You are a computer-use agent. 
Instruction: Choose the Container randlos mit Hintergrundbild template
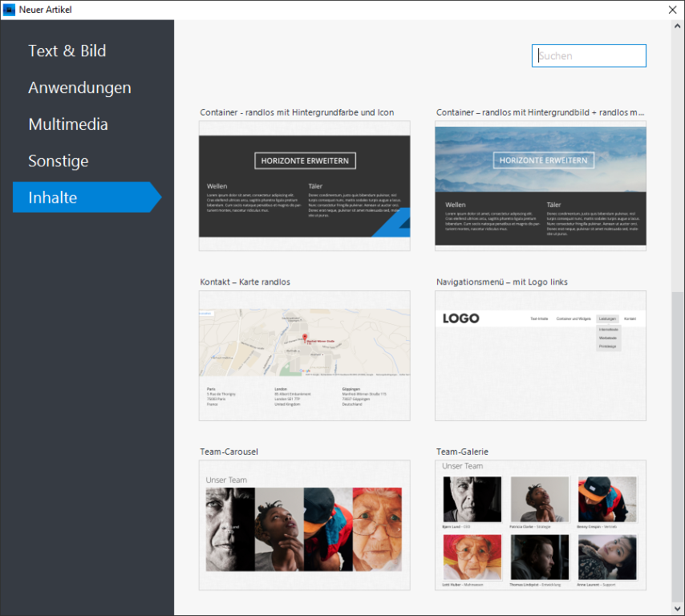pyautogui.click(x=541, y=185)
